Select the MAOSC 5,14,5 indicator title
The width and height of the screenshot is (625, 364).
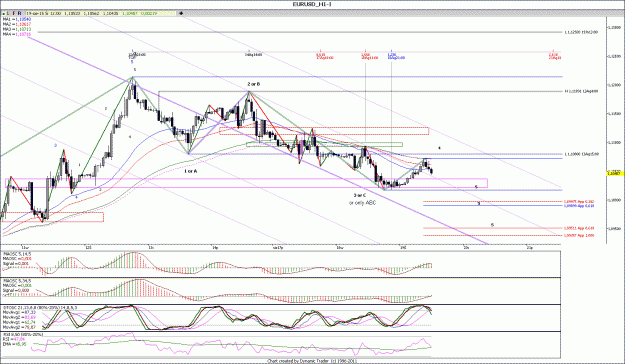pyautogui.click(x=17, y=254)
